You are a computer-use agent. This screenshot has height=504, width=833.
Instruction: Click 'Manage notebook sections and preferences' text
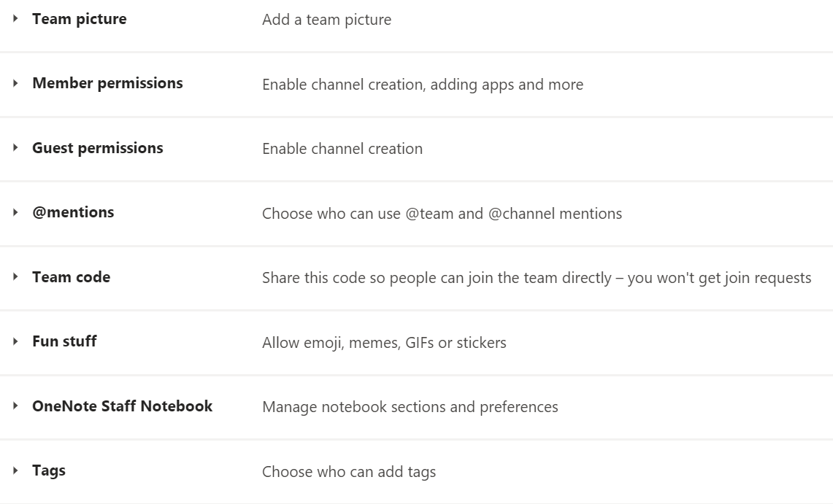coord(410,407)
